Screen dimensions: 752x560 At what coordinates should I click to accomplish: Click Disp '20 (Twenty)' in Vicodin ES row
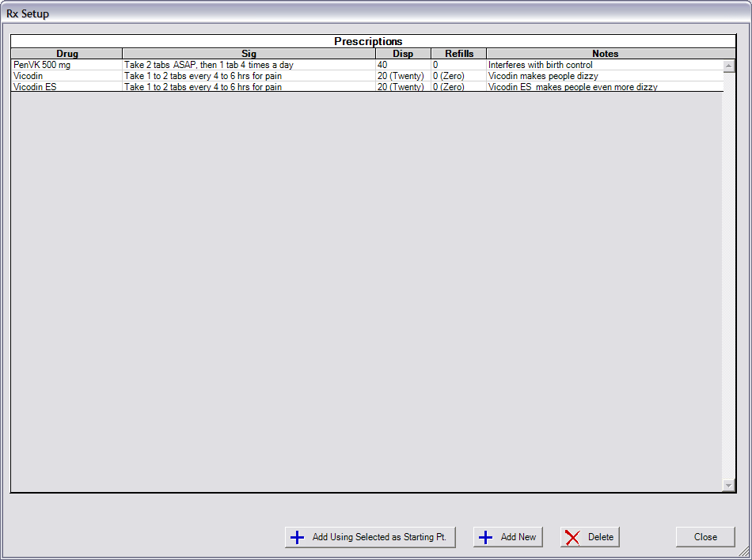(x=403, y=87)
